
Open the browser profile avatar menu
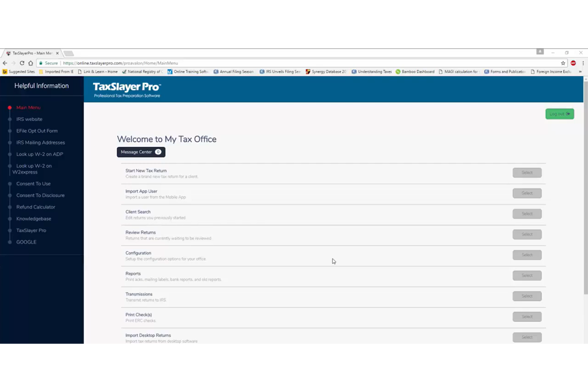pyautogui.click(x=540, y=52)
